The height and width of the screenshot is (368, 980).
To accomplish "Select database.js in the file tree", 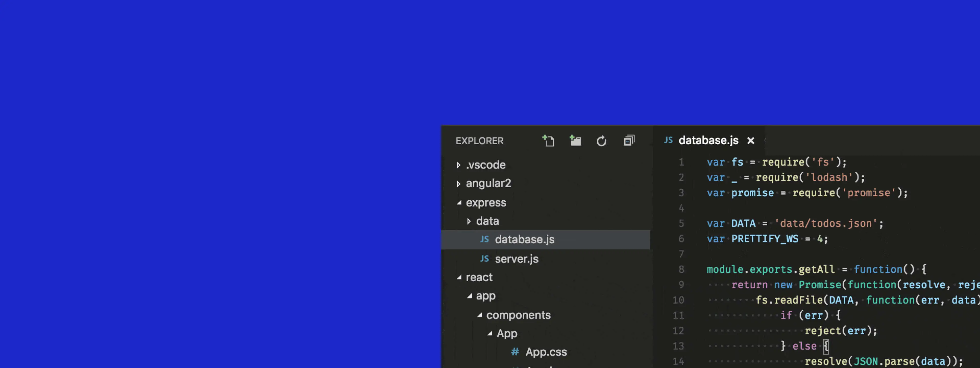I will click(x=524, y=240).
